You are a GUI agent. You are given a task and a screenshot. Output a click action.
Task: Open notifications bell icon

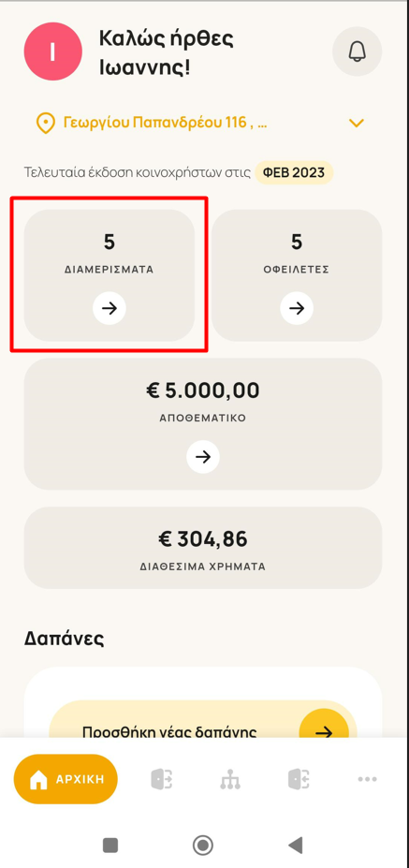pos(357,51)
